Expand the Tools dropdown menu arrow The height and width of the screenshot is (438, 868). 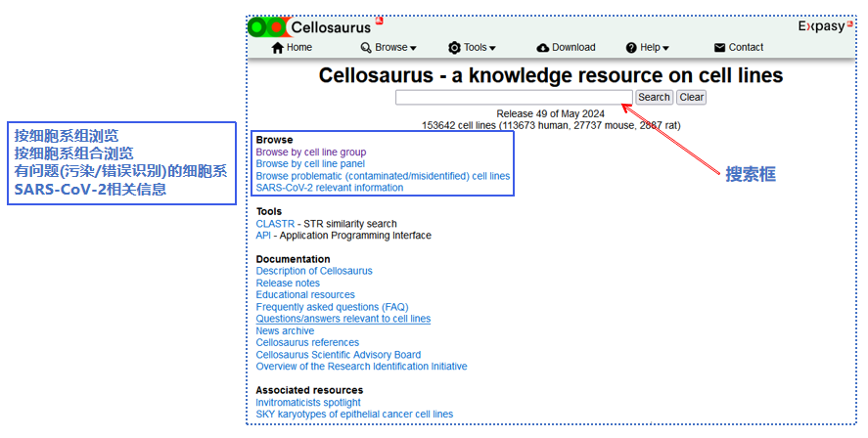pyautogui.click(x=492, y=49)
